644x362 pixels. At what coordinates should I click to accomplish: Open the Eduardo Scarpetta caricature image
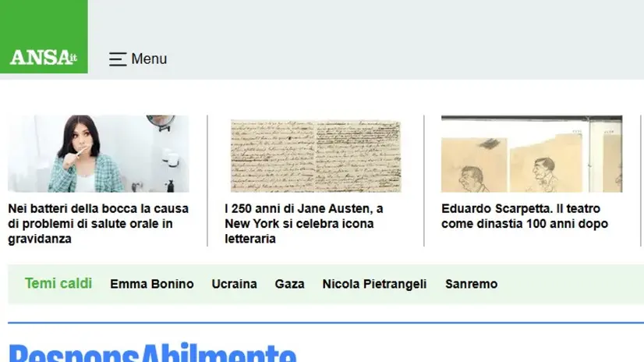(x=532, y=154)
